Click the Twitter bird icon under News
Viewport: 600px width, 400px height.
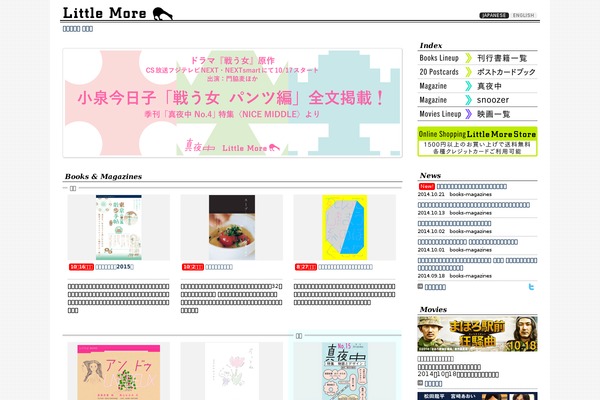pyautogui.click(x=531, y=287)
